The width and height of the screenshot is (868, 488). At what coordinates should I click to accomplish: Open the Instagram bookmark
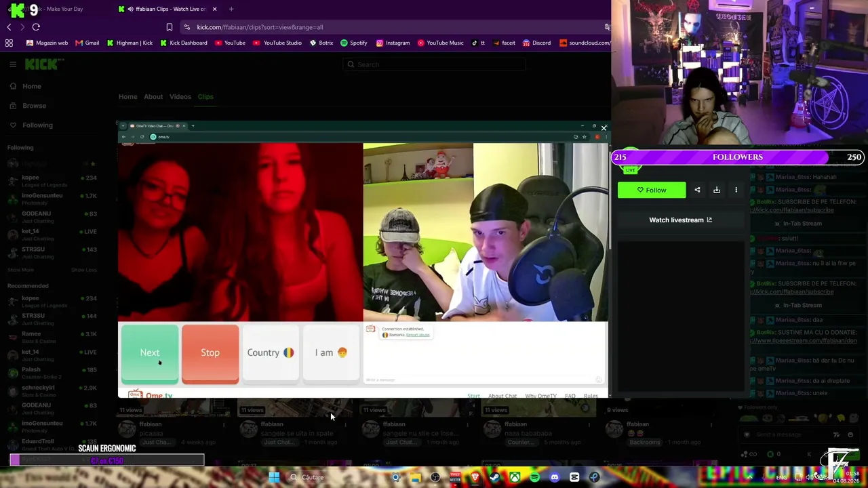click(x=393, y=43)
